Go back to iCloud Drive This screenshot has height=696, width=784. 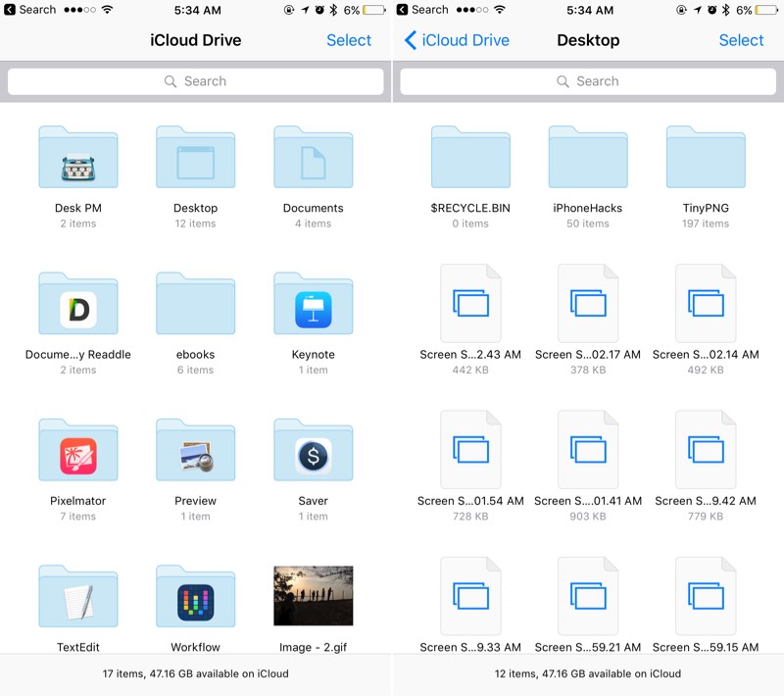(x=457, y=40)
